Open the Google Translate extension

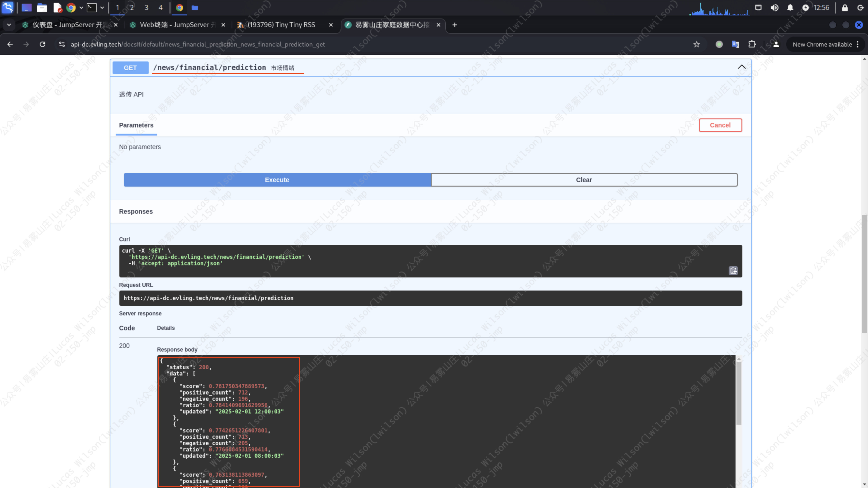tap(736, 44)
